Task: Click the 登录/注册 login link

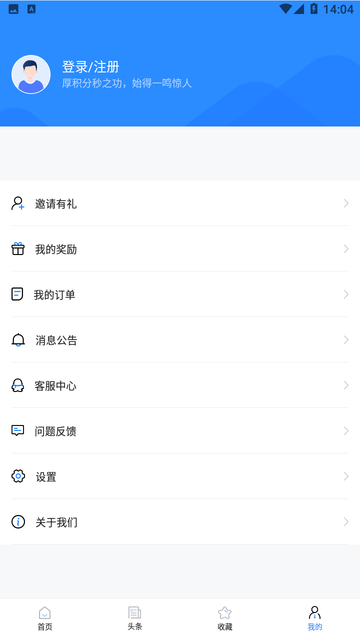Action: (x=91, y=67)
